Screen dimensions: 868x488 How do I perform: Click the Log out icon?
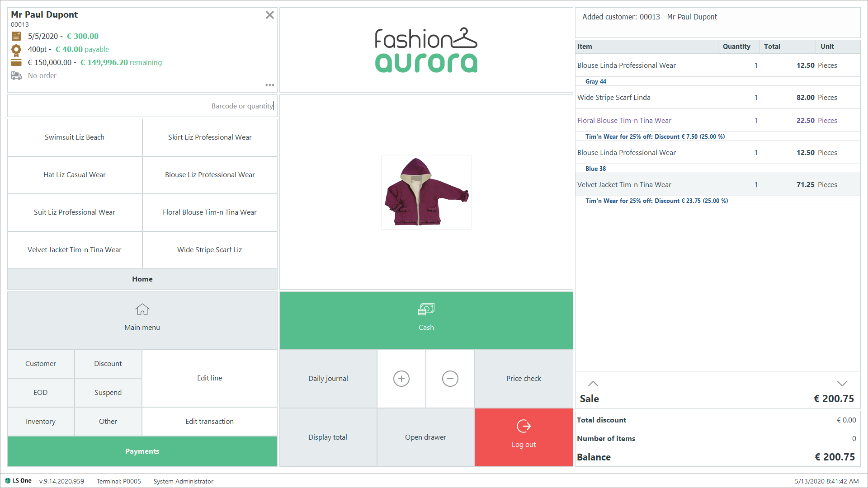524,426
